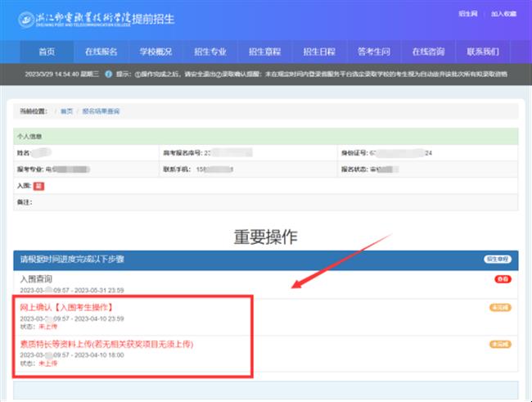Click the blue info icon before 提示

[108, 74]
